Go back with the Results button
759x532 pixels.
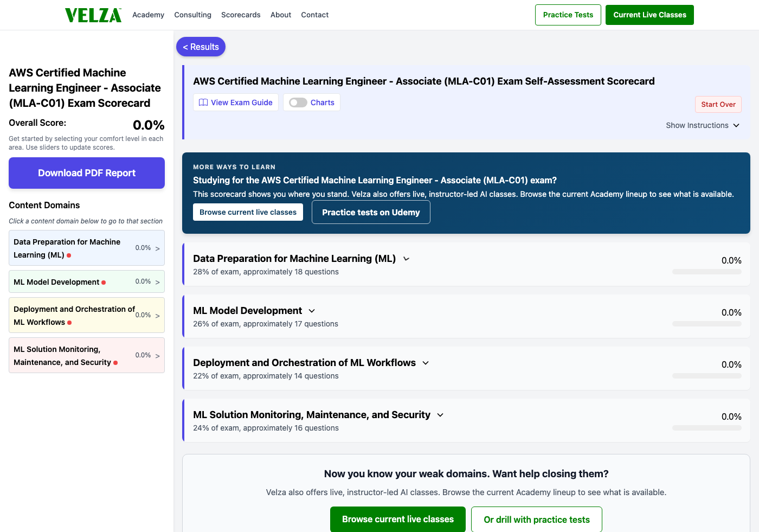201,47
